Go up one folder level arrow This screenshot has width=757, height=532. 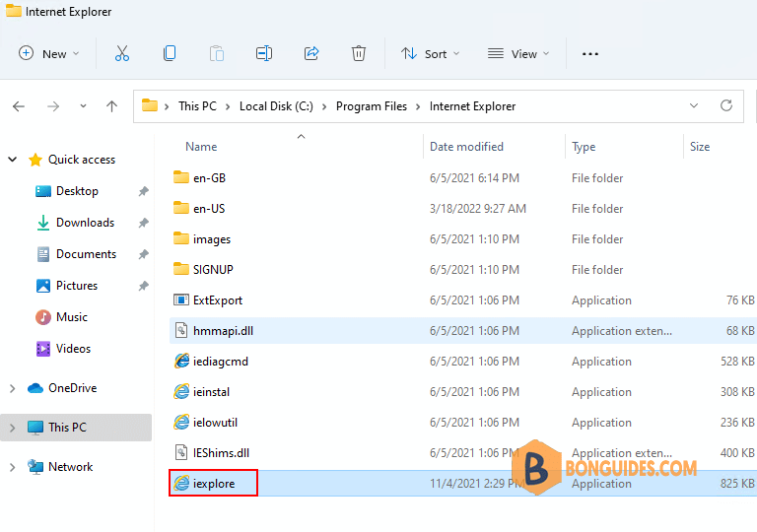(112, 106)
